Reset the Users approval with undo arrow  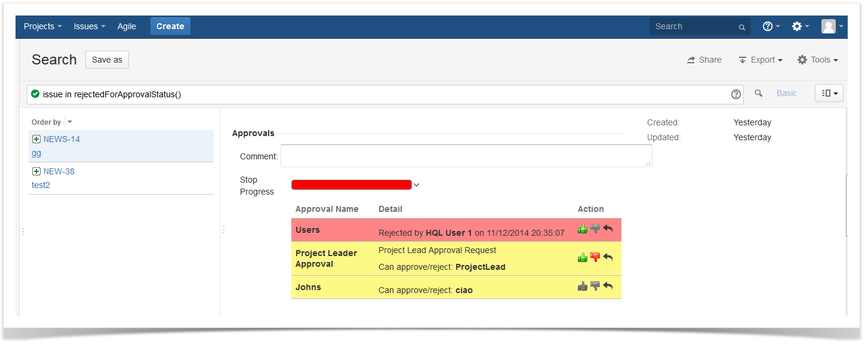[x=608, y=229]
